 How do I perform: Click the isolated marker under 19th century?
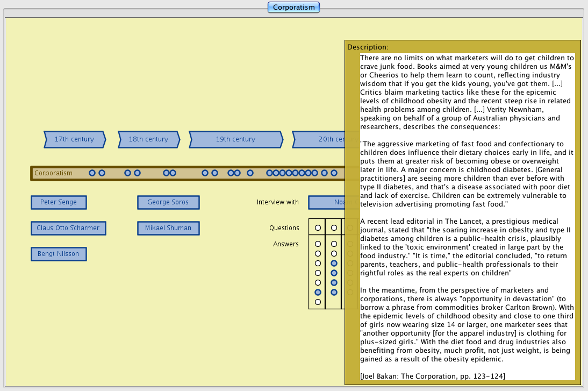coord(250,173)
